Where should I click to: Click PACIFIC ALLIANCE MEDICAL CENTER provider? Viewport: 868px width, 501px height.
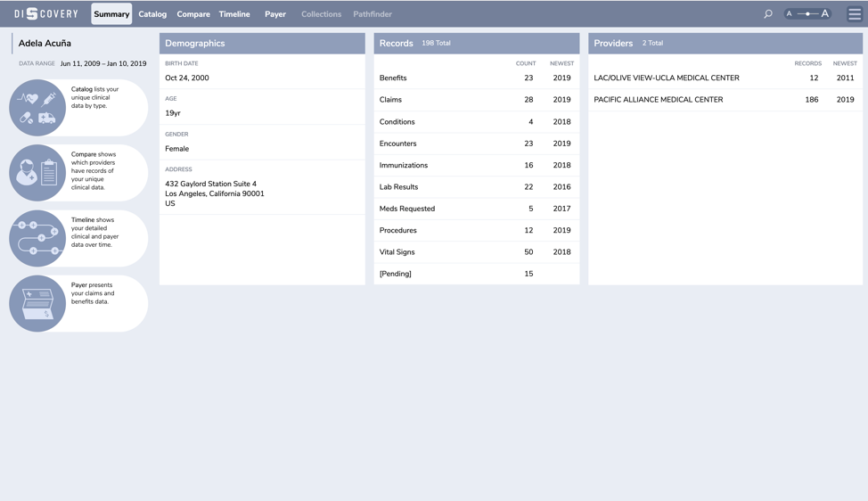click(659, 100)
